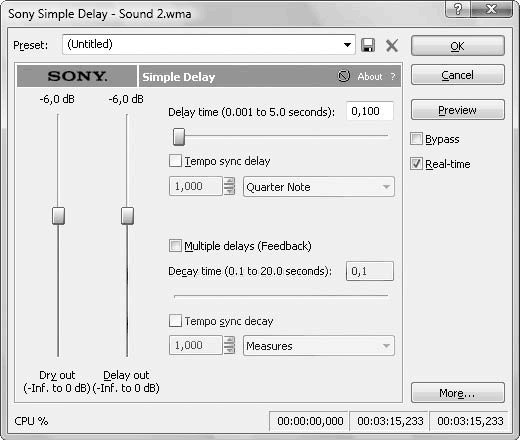Enable the Tempo sync delay checkbox

[x=175, y=161]
